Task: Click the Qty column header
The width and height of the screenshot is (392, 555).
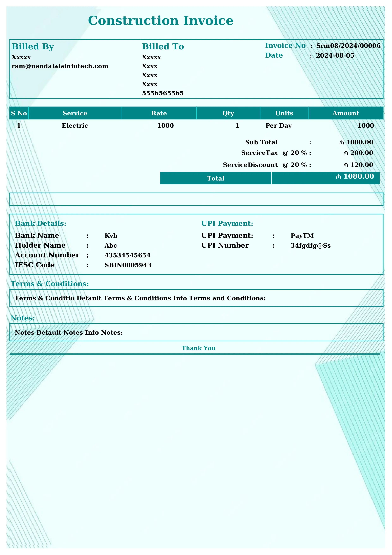Action: 228,113
